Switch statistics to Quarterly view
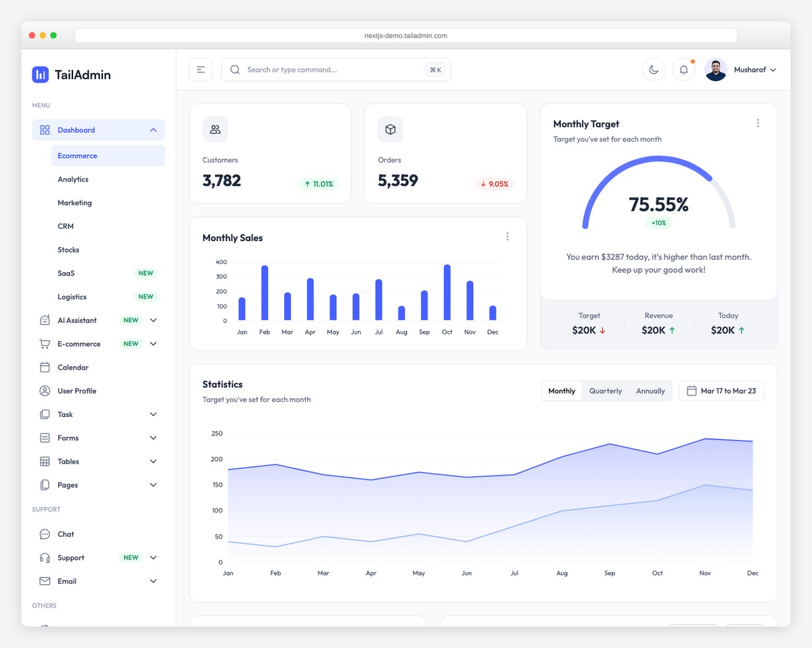812x648 pixels. (x=605, y=391)
